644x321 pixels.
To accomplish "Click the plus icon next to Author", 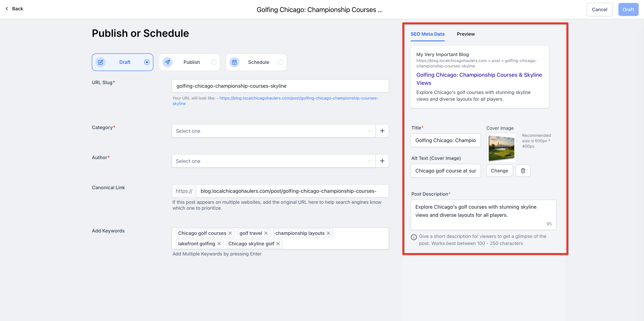I will [382, 161].
